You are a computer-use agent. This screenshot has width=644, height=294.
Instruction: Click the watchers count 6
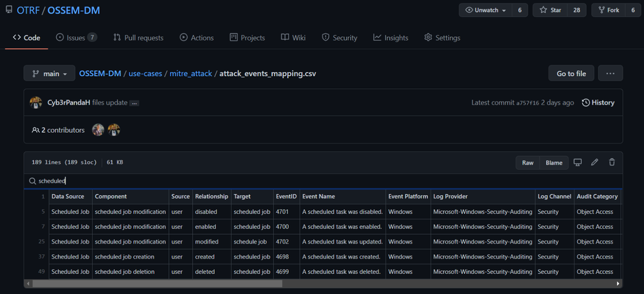[520, 10]
